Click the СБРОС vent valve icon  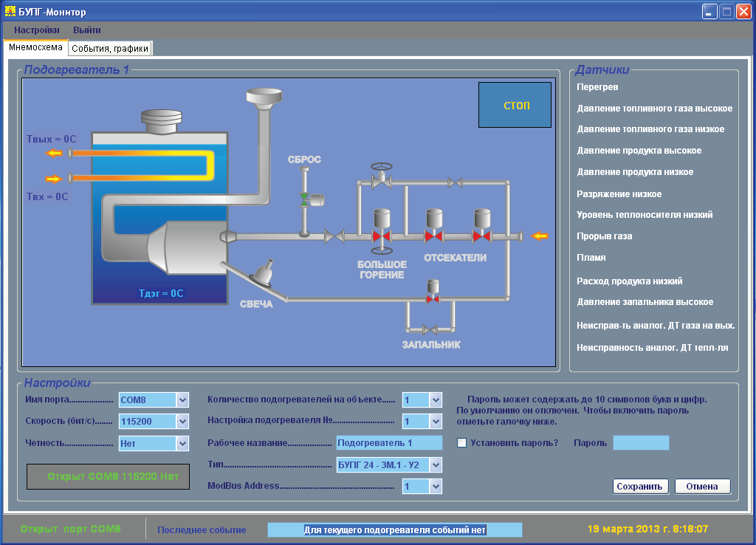pyautogui.click(x=304, y=199)
